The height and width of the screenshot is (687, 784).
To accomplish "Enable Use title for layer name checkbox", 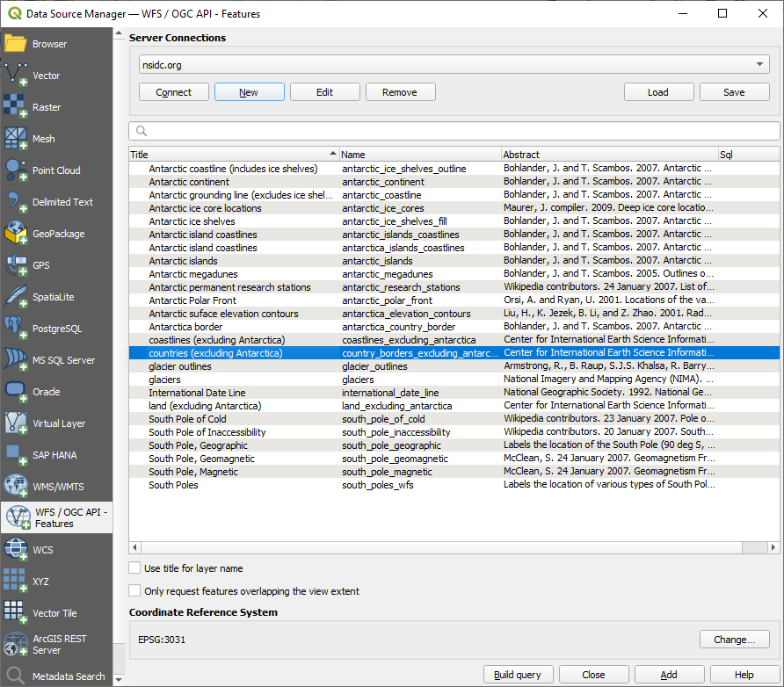I will pyautogui.click(x=134, y=568).
